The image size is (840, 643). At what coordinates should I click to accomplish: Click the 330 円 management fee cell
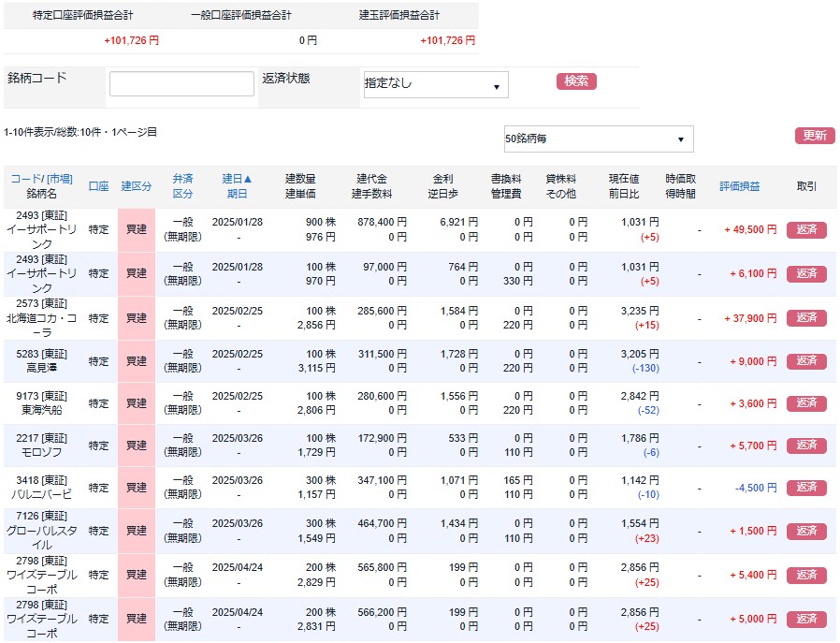click(517, 281)
